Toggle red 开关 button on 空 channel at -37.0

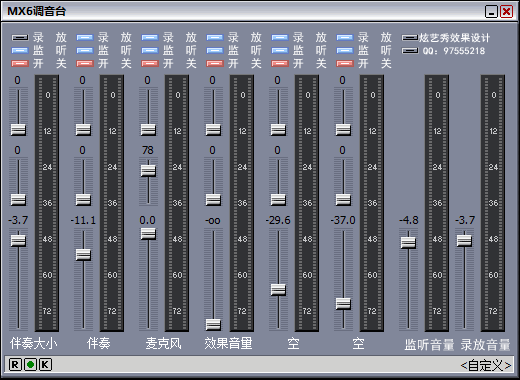click(345, 63)
